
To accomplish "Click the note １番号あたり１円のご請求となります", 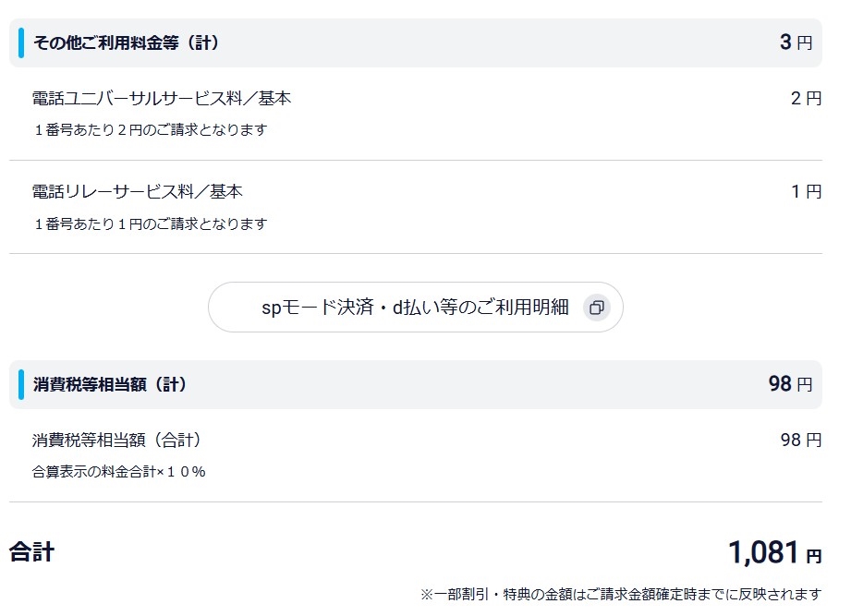I will coord(150,224).
